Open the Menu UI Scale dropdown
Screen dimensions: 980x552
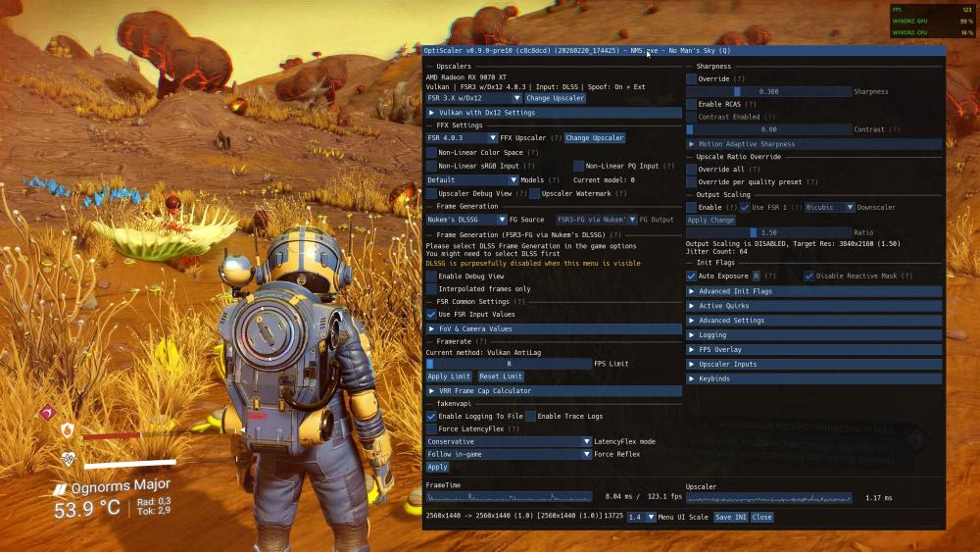[x=641, y=517]
